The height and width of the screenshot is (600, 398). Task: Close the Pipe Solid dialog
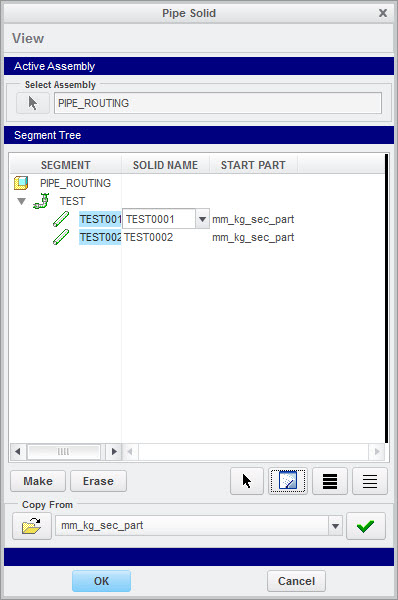point(383,13)
